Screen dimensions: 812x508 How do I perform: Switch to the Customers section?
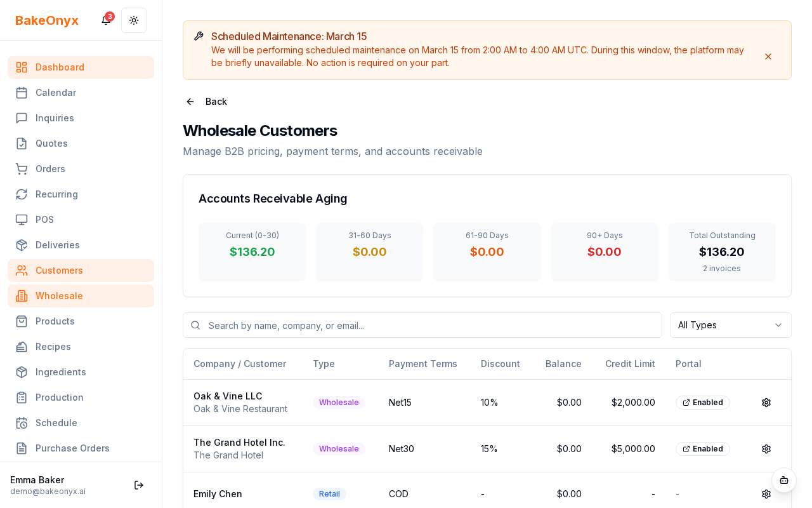[x=59, y=271]
